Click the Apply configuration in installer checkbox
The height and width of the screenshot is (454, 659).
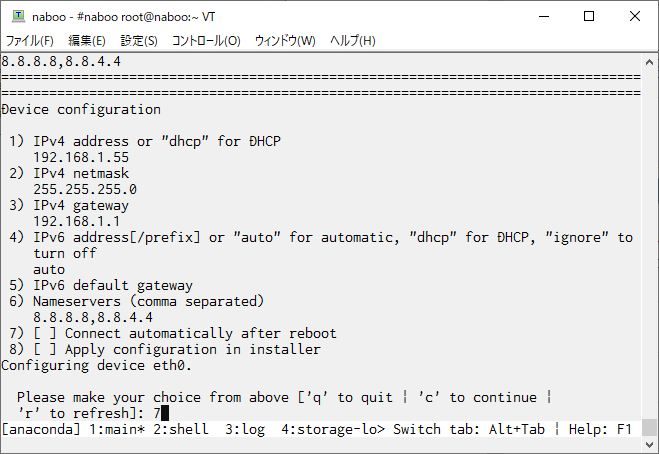(45, 349)
